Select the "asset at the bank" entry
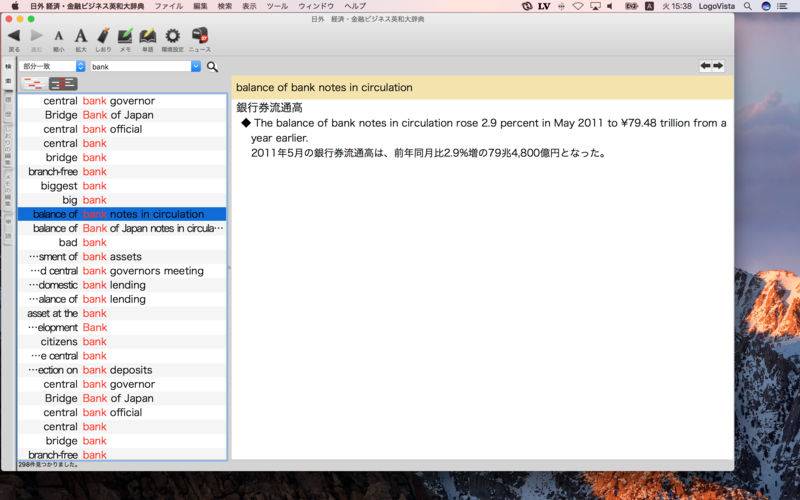The height and width of the screenshot is (500, 800). (x=122, y=313)
